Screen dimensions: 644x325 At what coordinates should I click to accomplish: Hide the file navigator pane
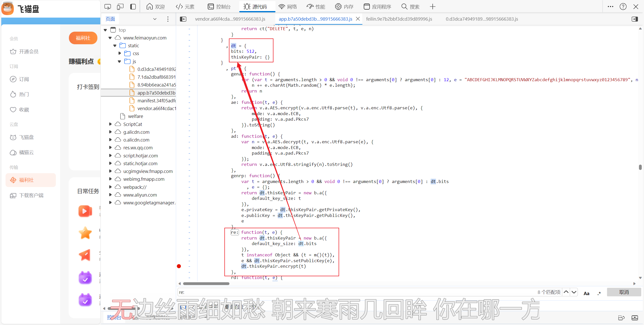point(183,19)
